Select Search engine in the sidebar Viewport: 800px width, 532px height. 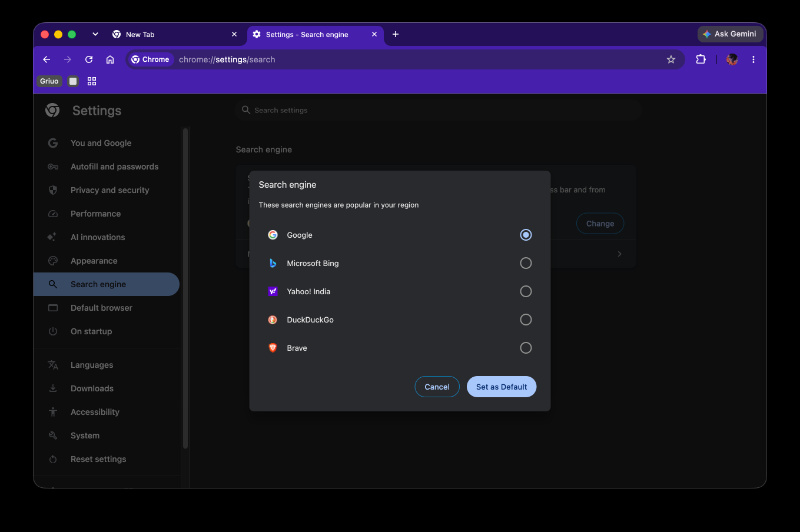click(106, 284)
